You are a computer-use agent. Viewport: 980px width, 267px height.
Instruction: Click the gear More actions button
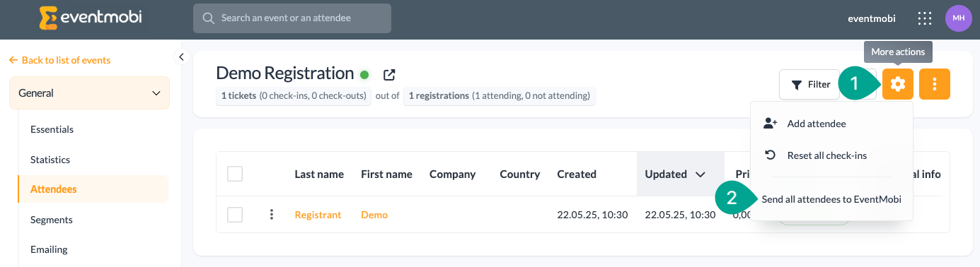point(898,84)
